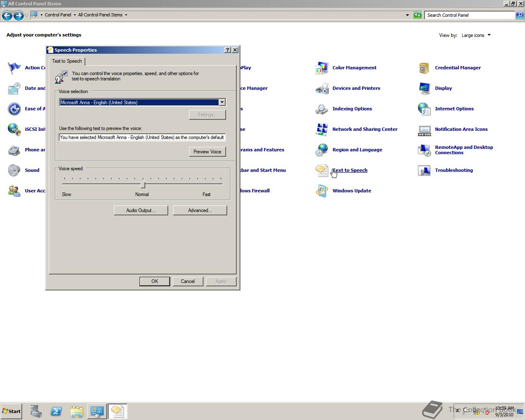
Task: Click the address bar refresh icon
Action: pos(418,15)
